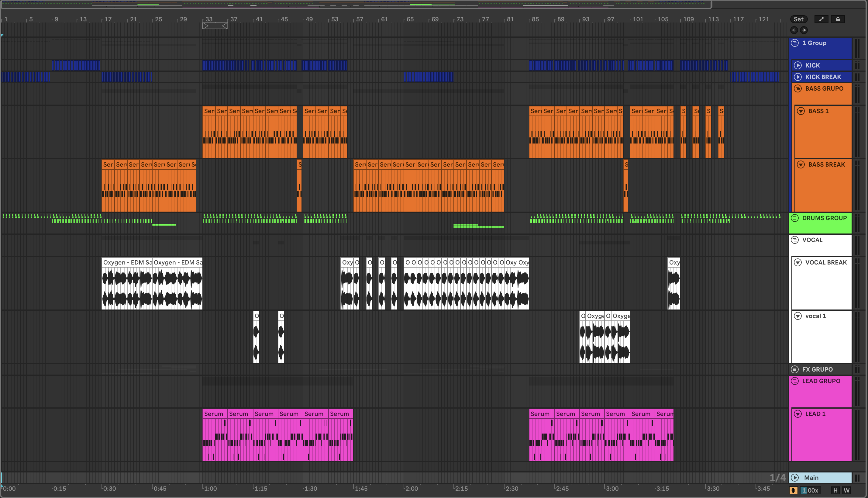Click the Set locator button
The height and width of the screenshot is (498, 868).
point(799,19)
